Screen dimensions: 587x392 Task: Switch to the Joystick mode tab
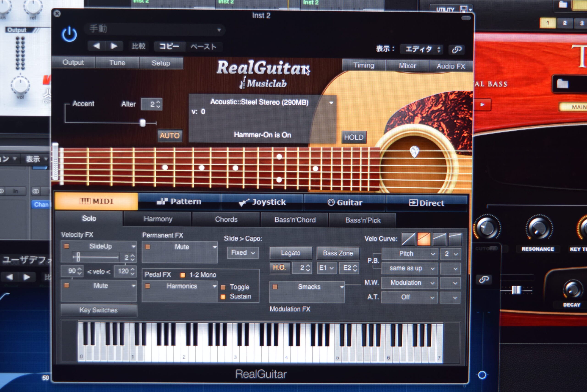(x=262, y=202)
